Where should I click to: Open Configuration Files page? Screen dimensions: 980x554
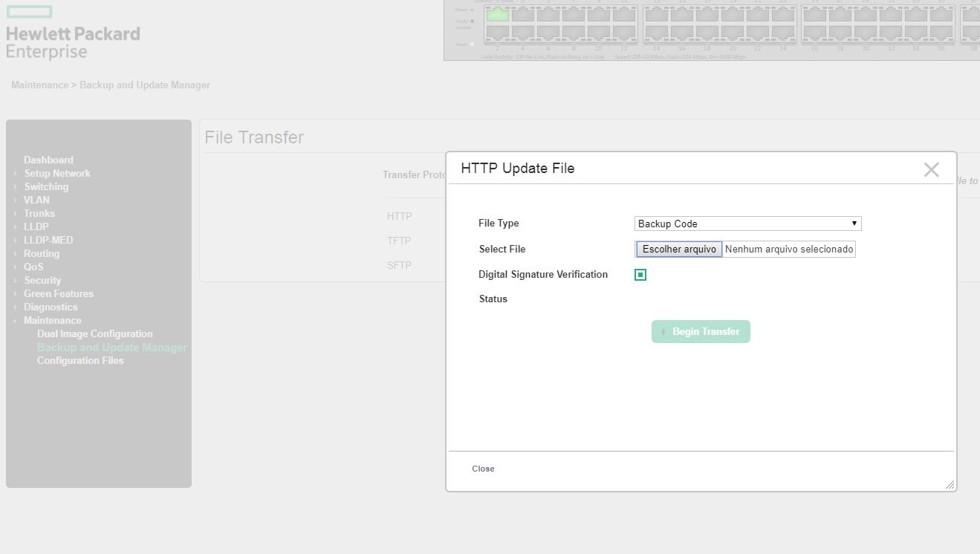(x=80, y=361)
